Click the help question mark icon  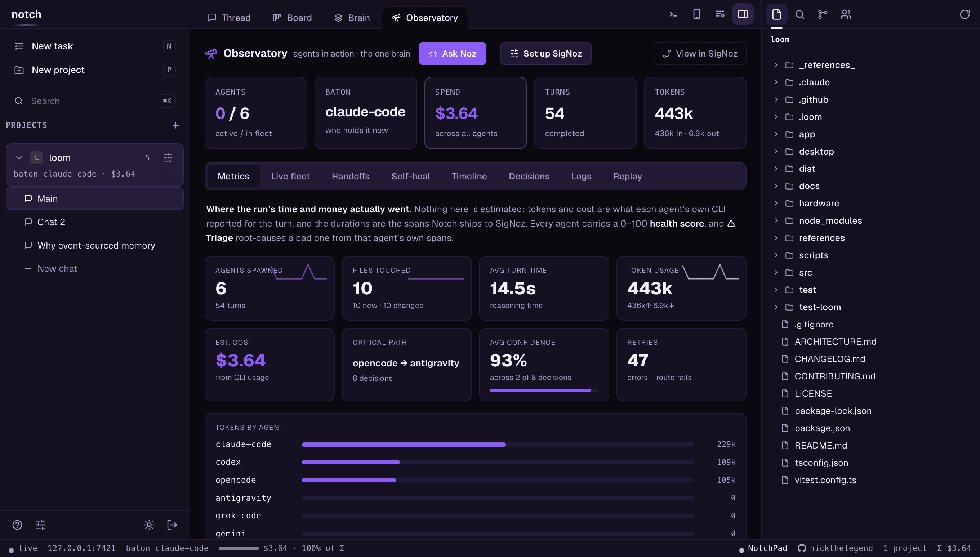point(17,525)
